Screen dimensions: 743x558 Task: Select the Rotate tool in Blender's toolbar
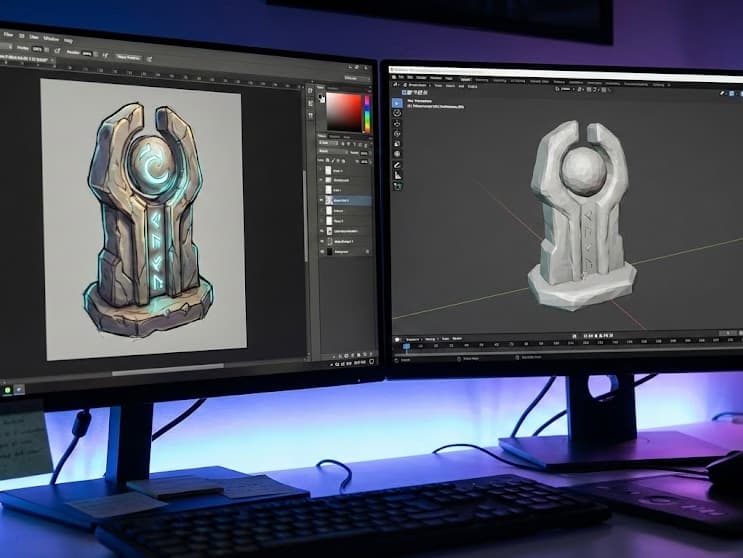[x=397, y=135]
